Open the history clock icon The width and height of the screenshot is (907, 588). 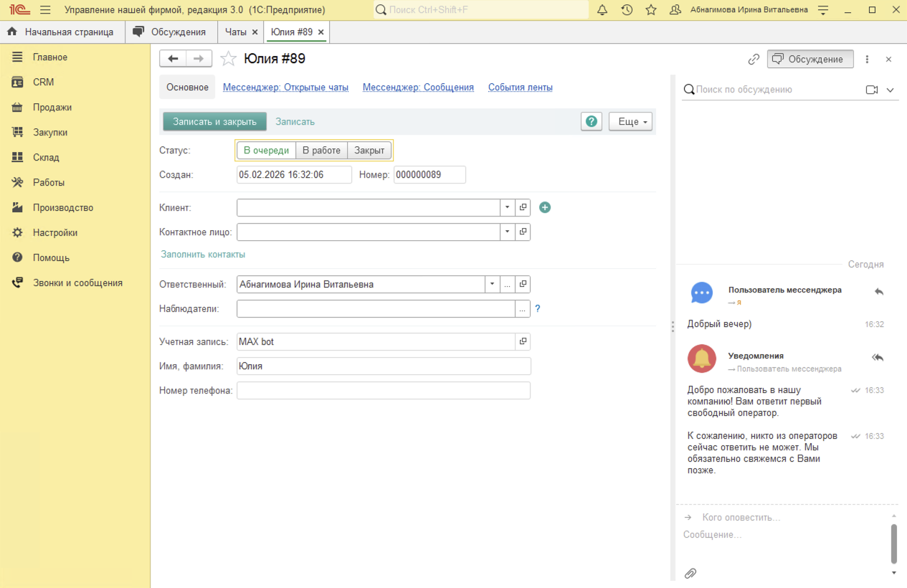click(627, 10)
